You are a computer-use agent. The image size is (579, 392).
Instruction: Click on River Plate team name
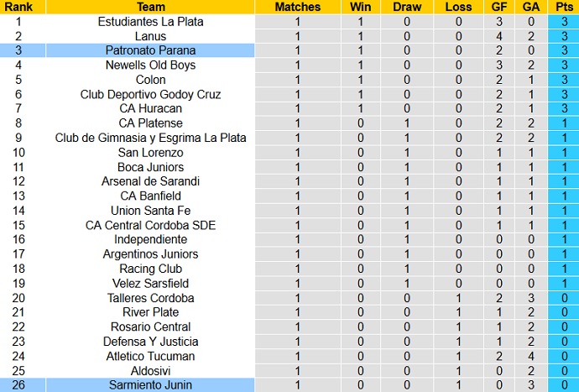[x=150, y=312]
